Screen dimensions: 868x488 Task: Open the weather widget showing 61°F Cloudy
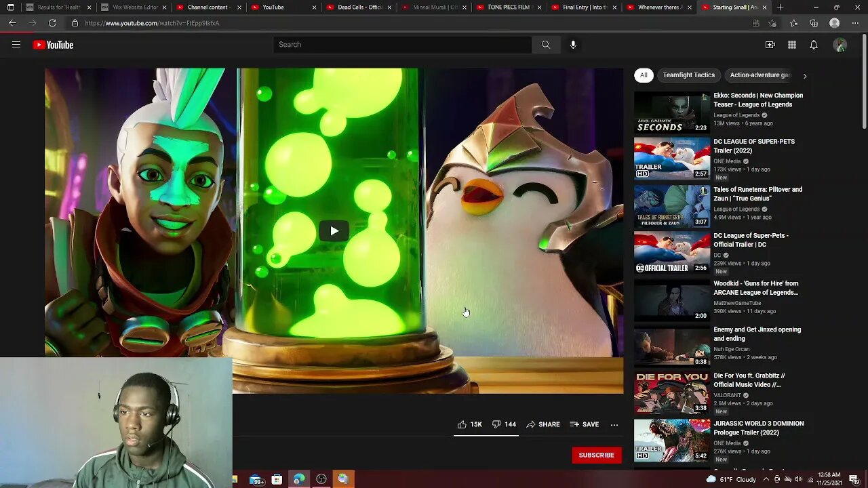[x=731, y=480]
